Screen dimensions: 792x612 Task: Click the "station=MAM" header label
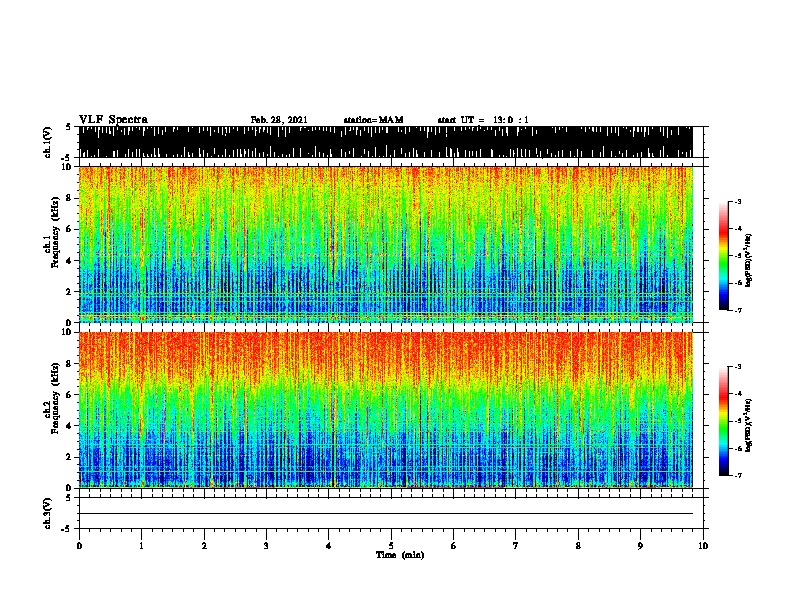pyautogui.click(x=373, y=120)
